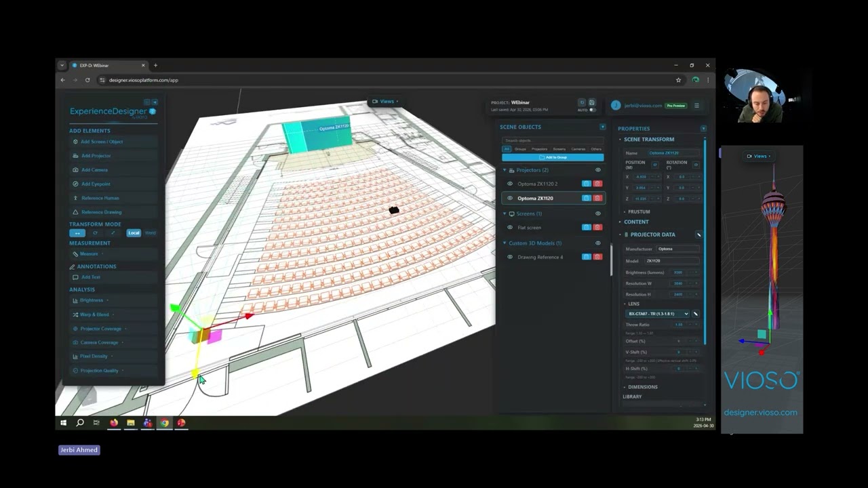Duplicate the Flat screen object
Screen dimensions: 868x488
587,228
